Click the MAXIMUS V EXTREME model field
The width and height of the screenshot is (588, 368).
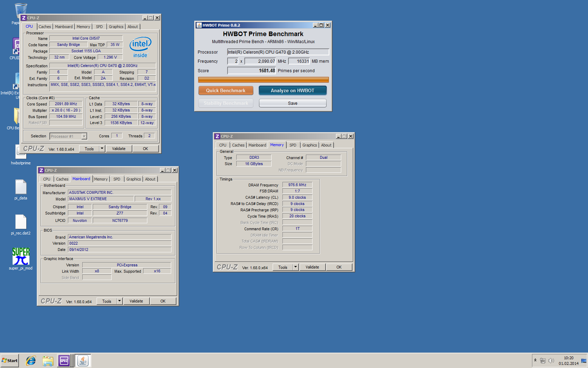(101, 199)
